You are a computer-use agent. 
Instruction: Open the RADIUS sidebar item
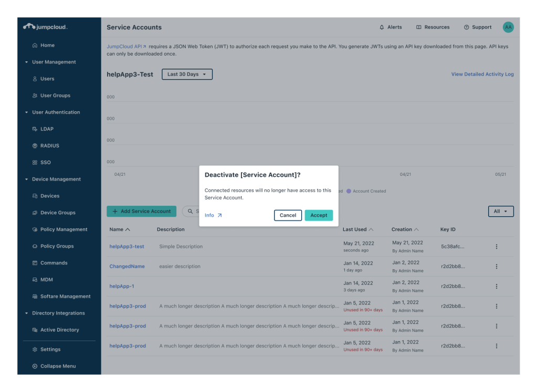(x=49, y=146)
